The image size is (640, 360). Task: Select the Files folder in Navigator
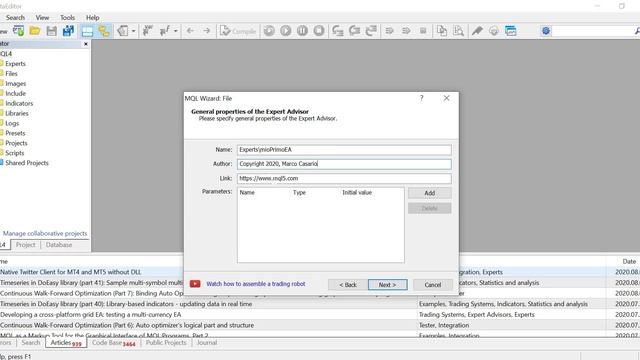11,73
